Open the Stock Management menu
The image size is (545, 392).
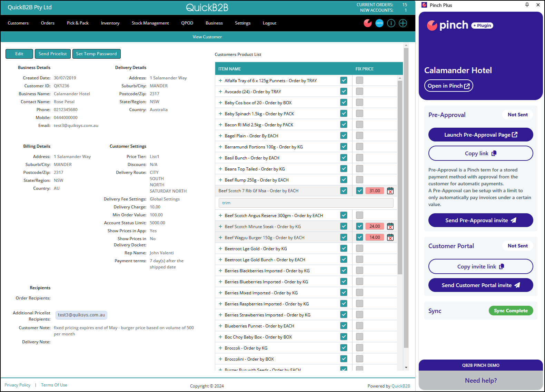[x=150, y=23]
